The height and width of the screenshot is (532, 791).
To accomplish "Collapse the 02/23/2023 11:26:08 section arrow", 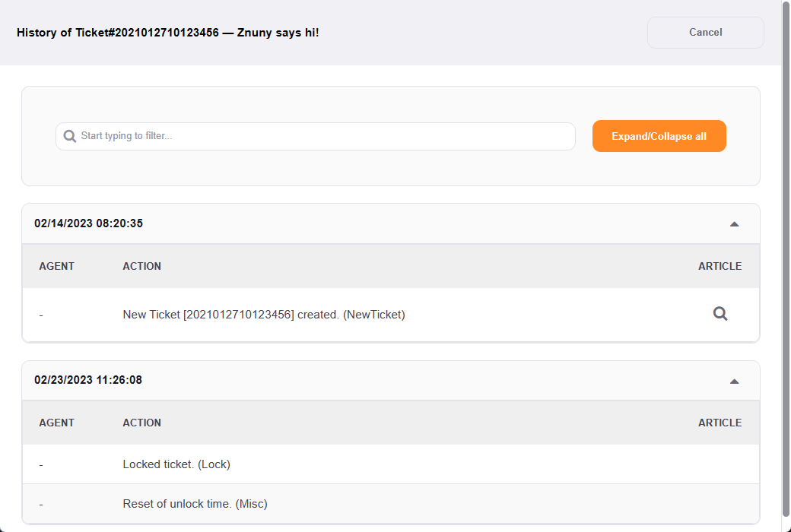I will tap(734, 381).
